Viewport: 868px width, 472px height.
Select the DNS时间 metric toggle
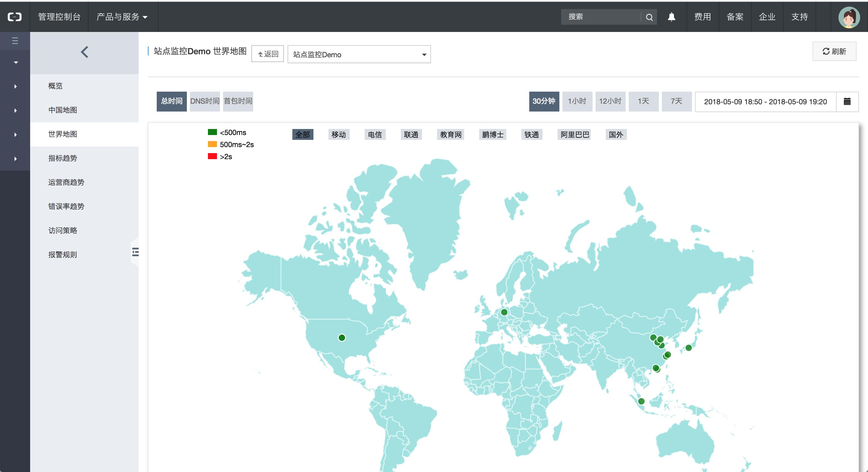click(205, 101)
